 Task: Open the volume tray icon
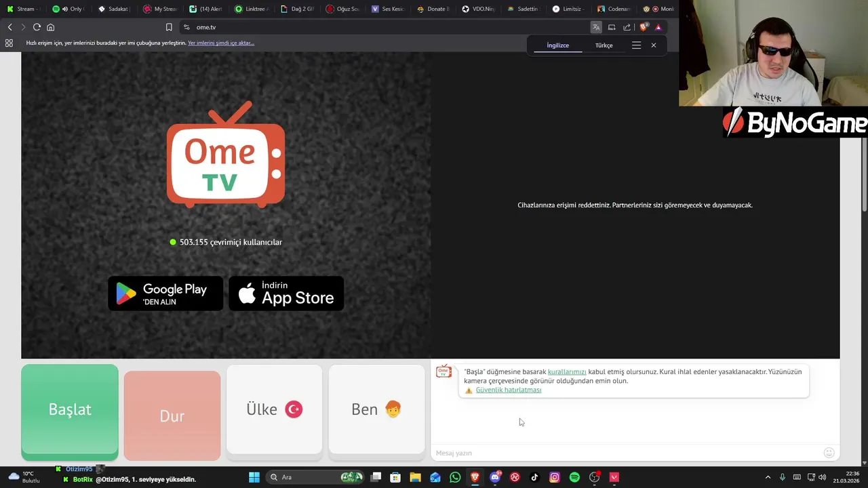pyautogui.click(x=823, y=477)
